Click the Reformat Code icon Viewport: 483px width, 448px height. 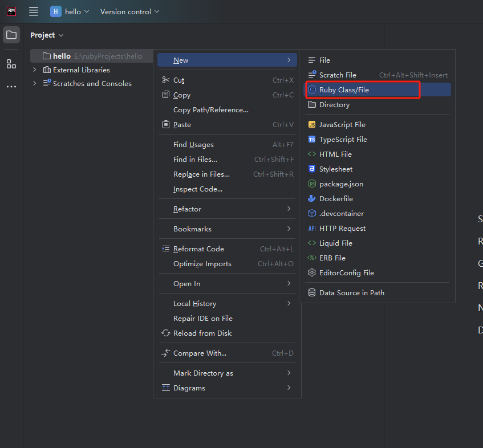166,249
